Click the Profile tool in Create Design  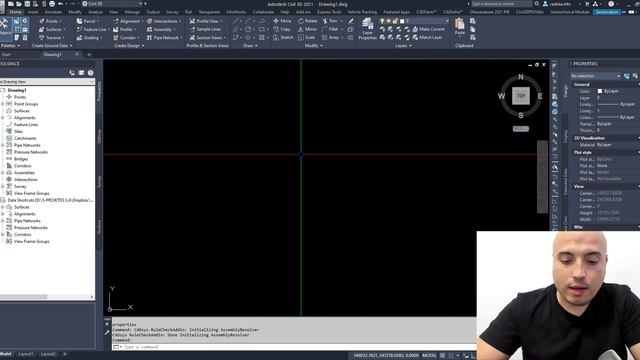125,29
